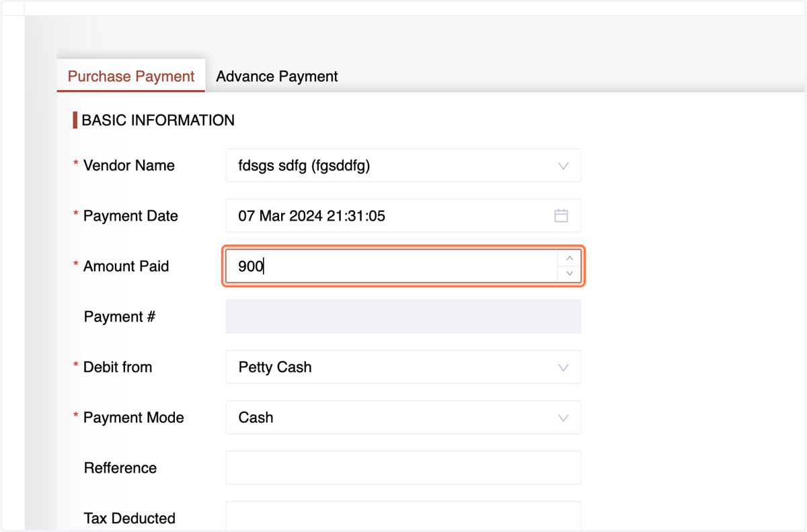Click the Debit from label

118,367
